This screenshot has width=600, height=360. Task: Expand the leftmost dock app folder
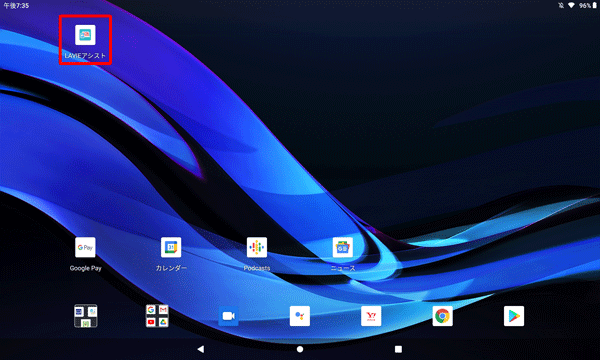[x=85, y=316]
